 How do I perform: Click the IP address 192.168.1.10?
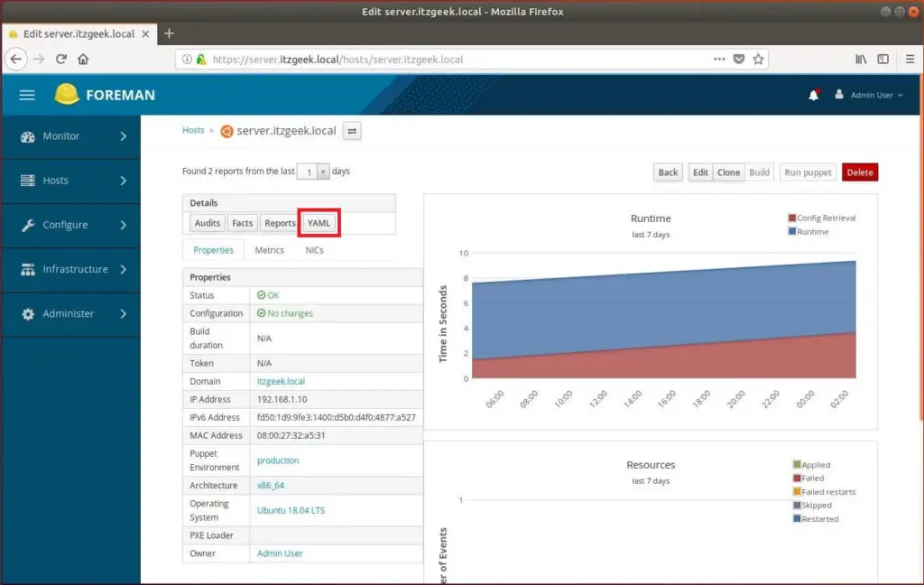pos(282,399)
